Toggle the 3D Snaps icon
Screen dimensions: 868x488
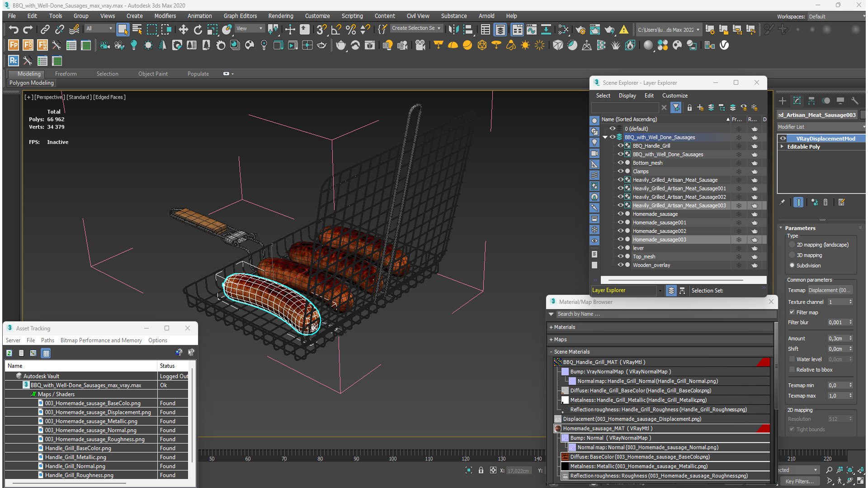tap(321, 30)
